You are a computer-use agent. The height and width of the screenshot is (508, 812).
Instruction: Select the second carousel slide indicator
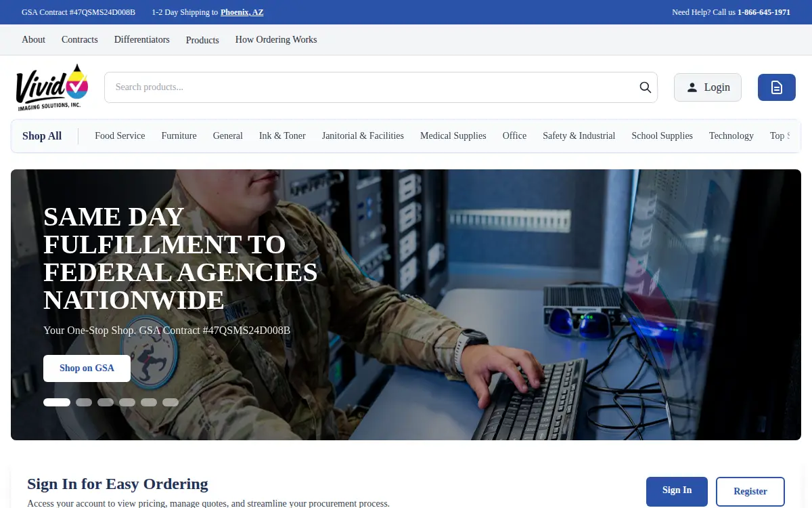tap(84, 402)
